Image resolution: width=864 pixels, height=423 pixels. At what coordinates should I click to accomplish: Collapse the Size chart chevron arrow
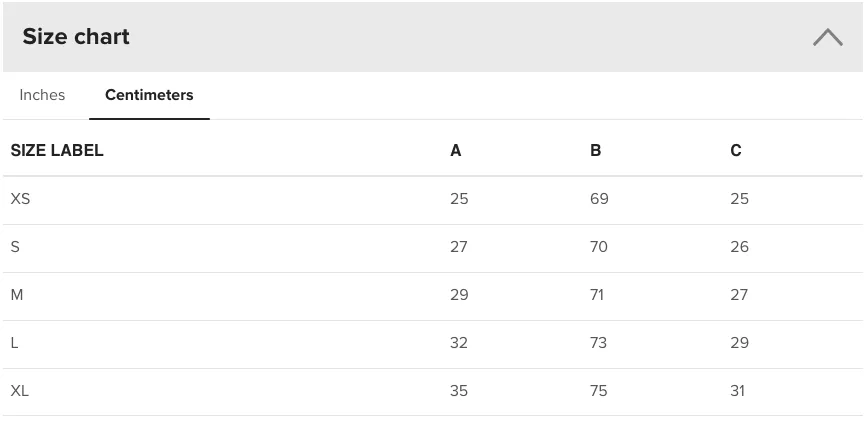(x=828, y=37)
